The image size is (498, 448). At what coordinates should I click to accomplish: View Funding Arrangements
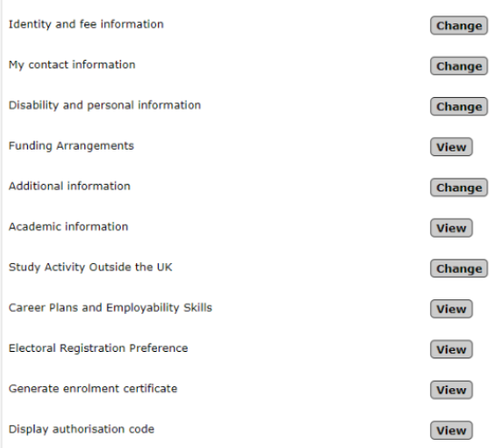click(x=452, y=147)
